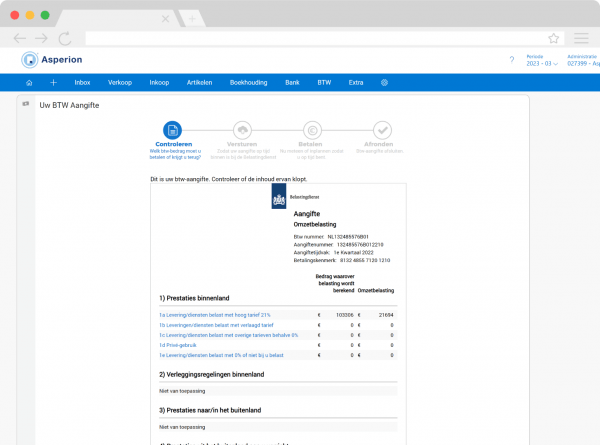
Task: Open the 1d Privé-gebruik link
Action: pos(178,345)
